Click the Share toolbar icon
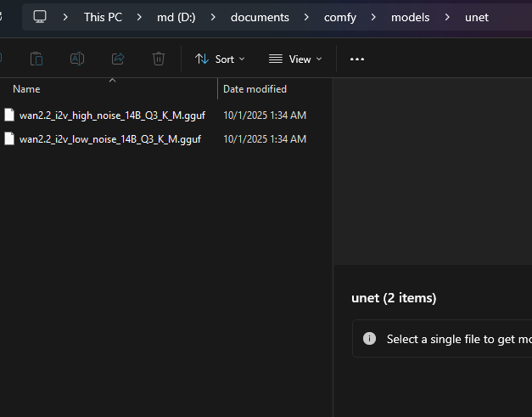Viewport: 532px width, 417px height. (x=118, y=59)
